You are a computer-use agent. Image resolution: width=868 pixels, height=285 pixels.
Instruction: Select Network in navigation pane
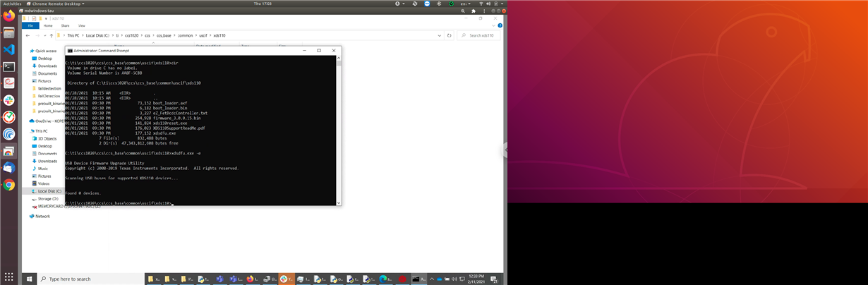coord(40,217)
